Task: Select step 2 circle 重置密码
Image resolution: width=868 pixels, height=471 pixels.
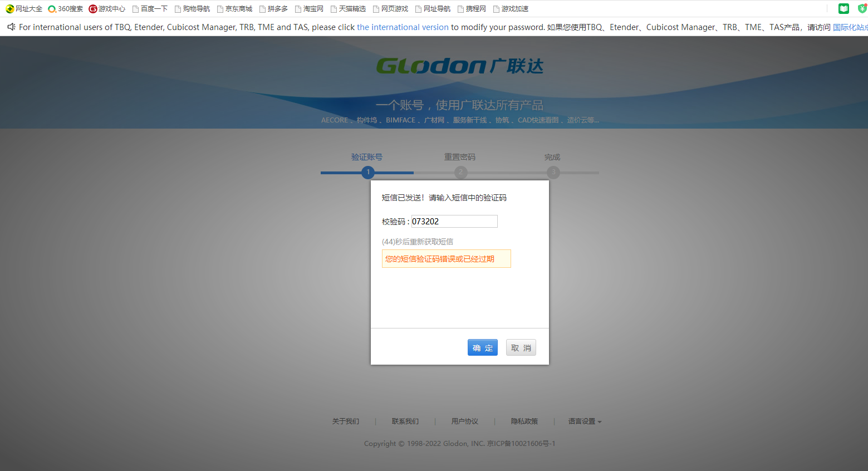Action: 460,172
